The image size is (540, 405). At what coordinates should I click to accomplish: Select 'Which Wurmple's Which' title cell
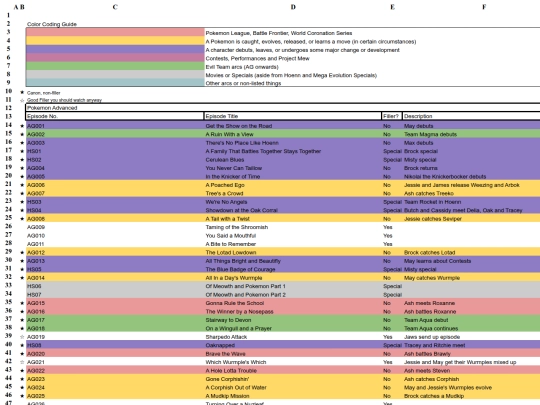pyautogui.click(x=293, y=362)
